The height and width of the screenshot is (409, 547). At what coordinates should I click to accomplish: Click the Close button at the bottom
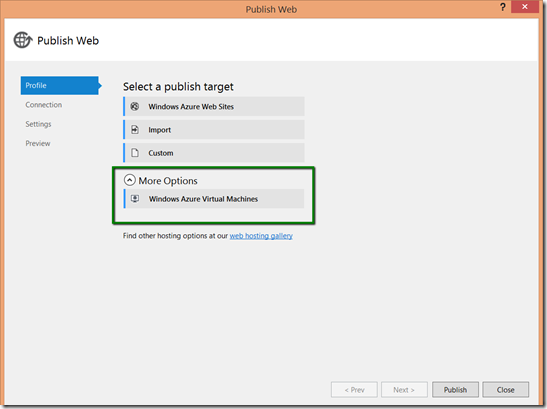click(x=505, y=389)
